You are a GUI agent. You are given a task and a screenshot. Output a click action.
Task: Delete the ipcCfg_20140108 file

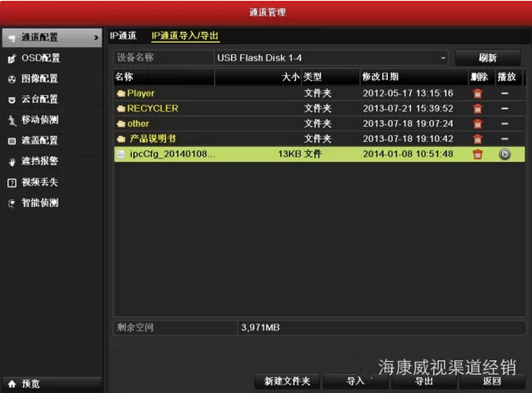(478, 154)
